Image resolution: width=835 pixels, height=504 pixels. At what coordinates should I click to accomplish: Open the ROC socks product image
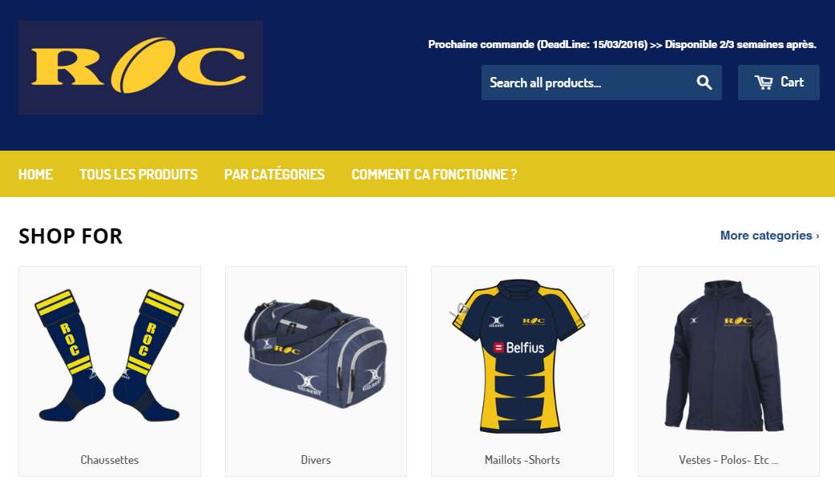tap(110, 356)
